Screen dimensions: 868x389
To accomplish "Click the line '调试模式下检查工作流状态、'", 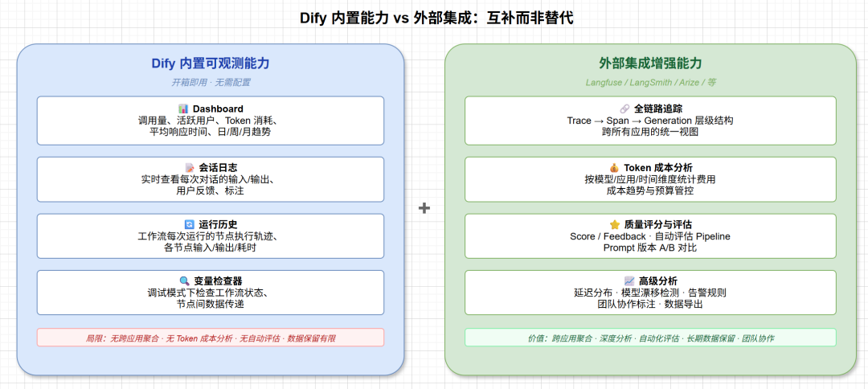I will pos(211,293).
